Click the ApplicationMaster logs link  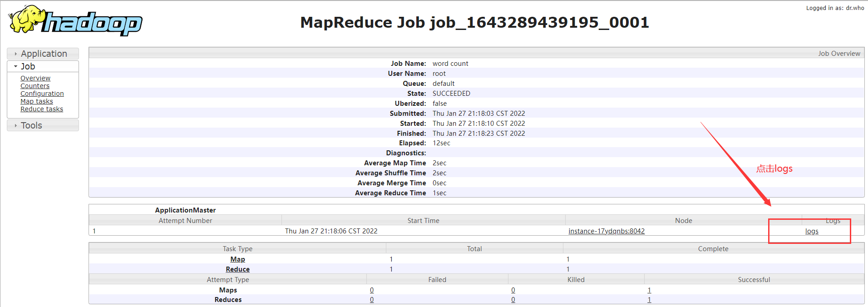(812, 231)
